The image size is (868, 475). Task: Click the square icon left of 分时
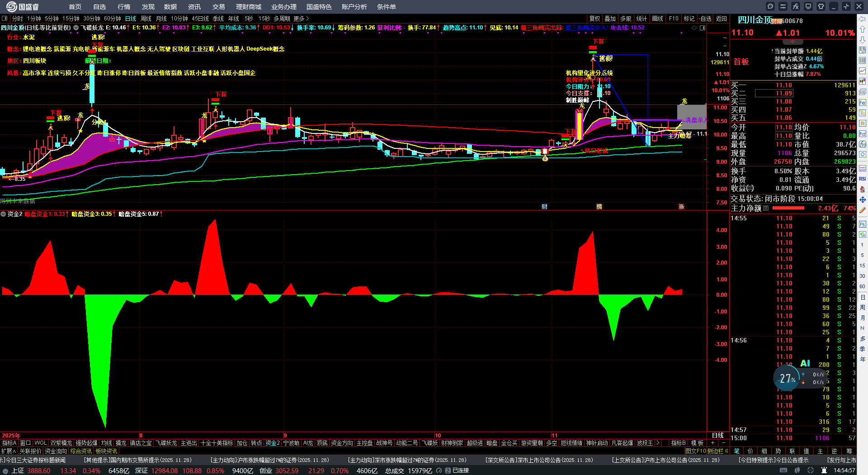(x=5, y=19)
